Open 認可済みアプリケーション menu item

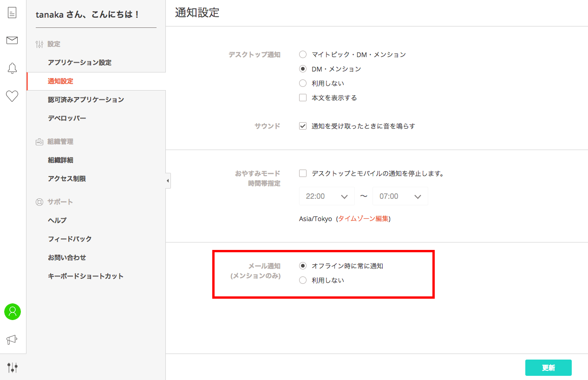tap(86, 100)
